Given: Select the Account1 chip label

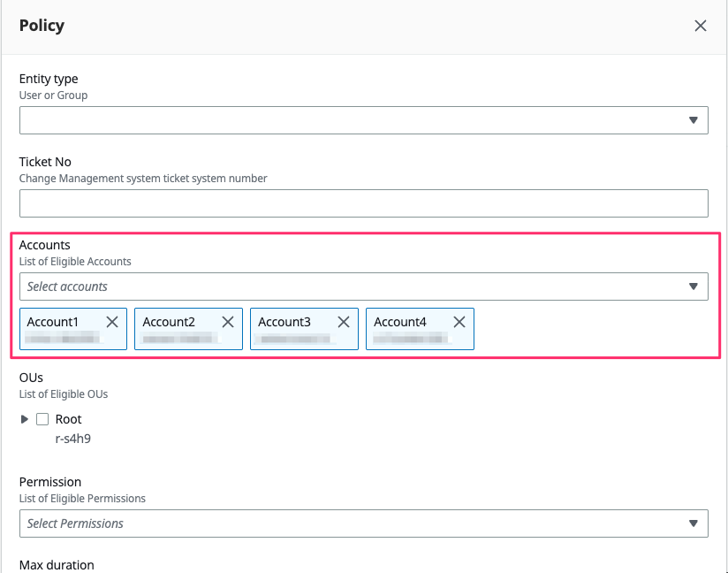Looking at the screenshot, I should 53,322.
